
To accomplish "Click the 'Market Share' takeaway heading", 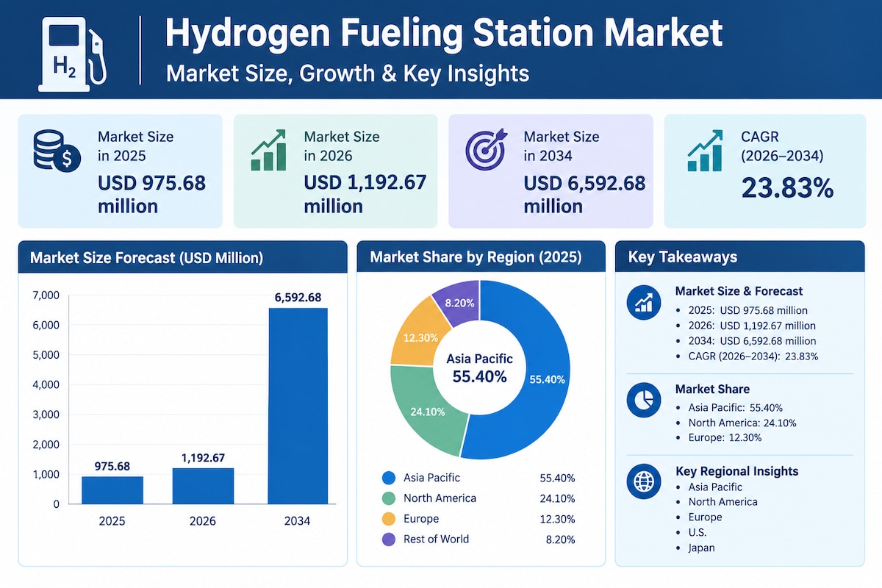I will point(712,389).
